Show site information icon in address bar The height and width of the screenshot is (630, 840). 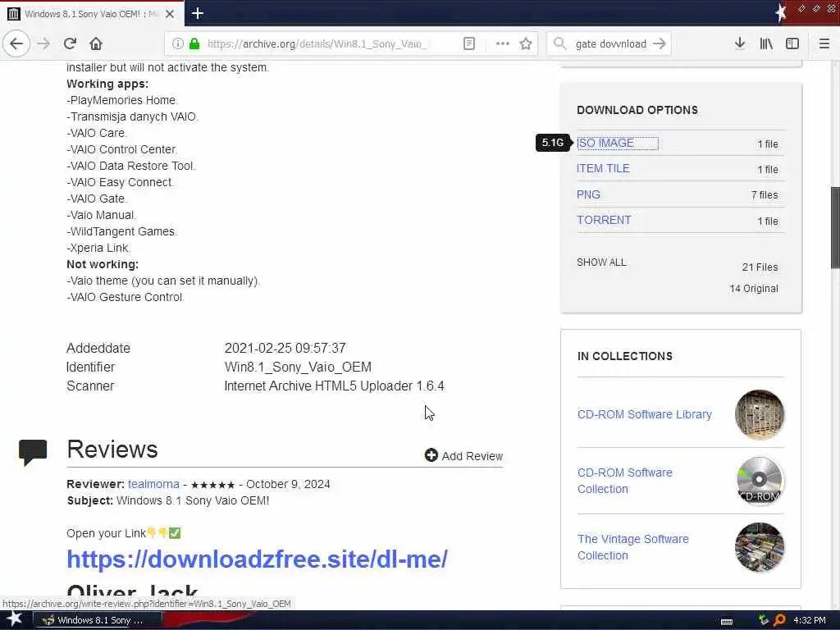tap(177, 44)
